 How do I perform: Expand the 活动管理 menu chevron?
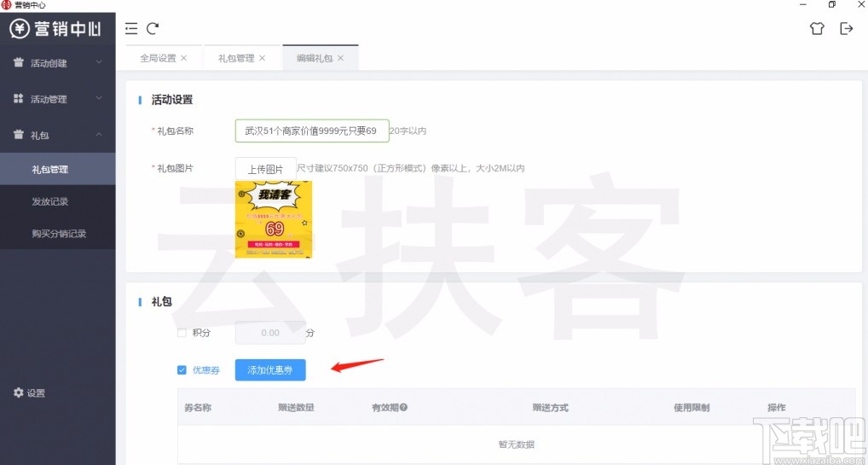[99, 98]
